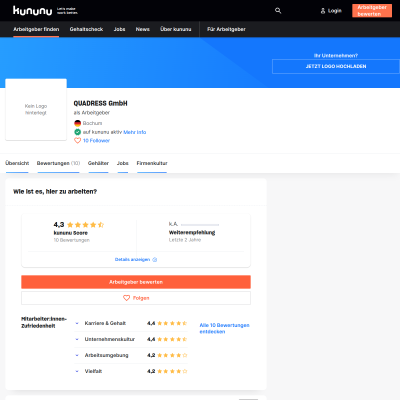Viewport: 400px width, 400px height.
Task: Open the 10 Follower link
Action: 96,141
